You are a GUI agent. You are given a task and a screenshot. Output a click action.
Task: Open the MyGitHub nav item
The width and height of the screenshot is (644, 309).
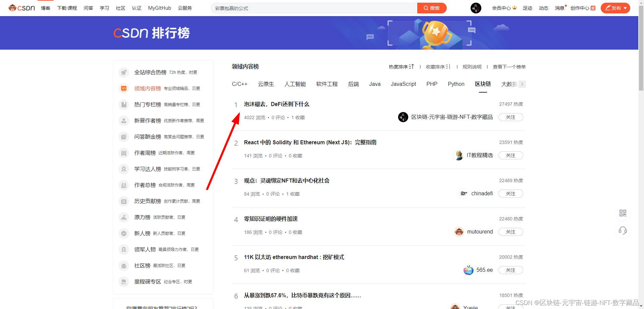159,8
